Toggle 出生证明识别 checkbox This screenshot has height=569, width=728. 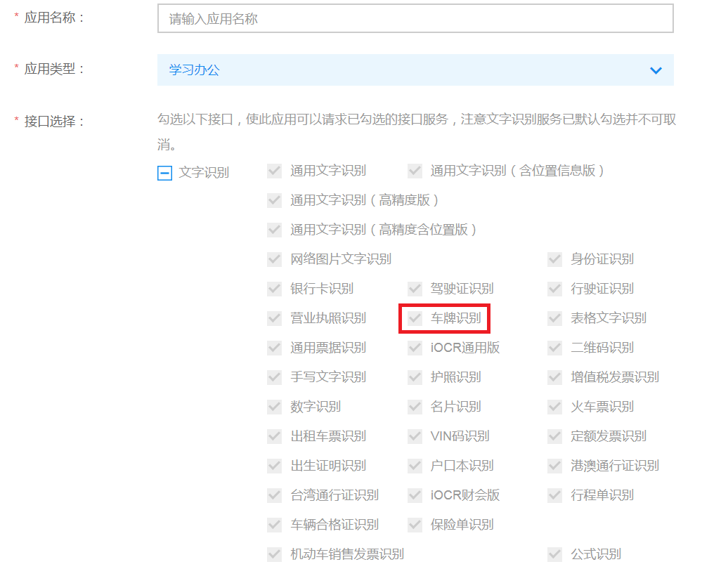click(x=274, y=466)
